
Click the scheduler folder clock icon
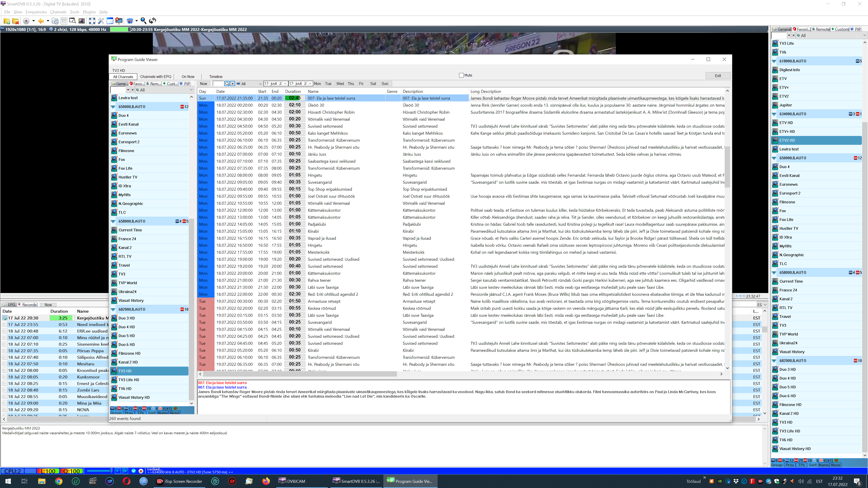[55, 21]
